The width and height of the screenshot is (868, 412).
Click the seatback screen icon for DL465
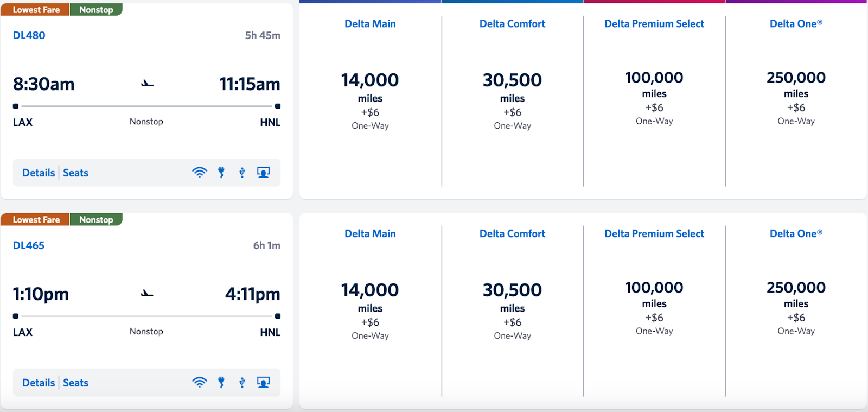pos(263,383)
